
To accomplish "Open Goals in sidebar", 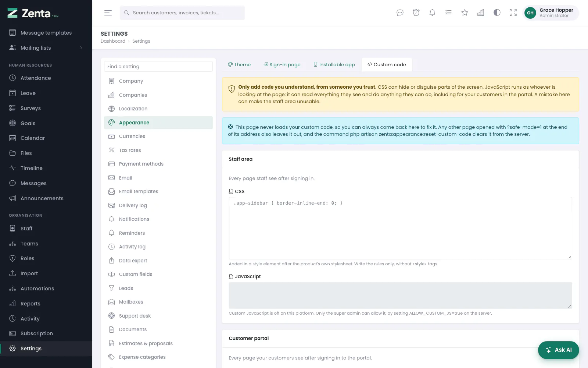I will (46, 123).
